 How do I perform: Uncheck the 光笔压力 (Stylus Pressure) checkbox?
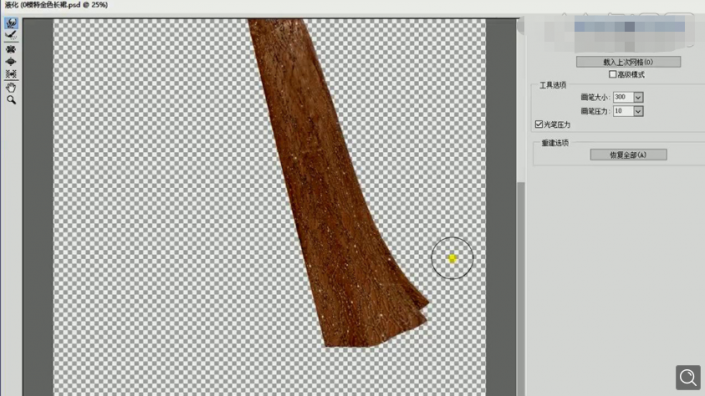(x=539, y=124)
